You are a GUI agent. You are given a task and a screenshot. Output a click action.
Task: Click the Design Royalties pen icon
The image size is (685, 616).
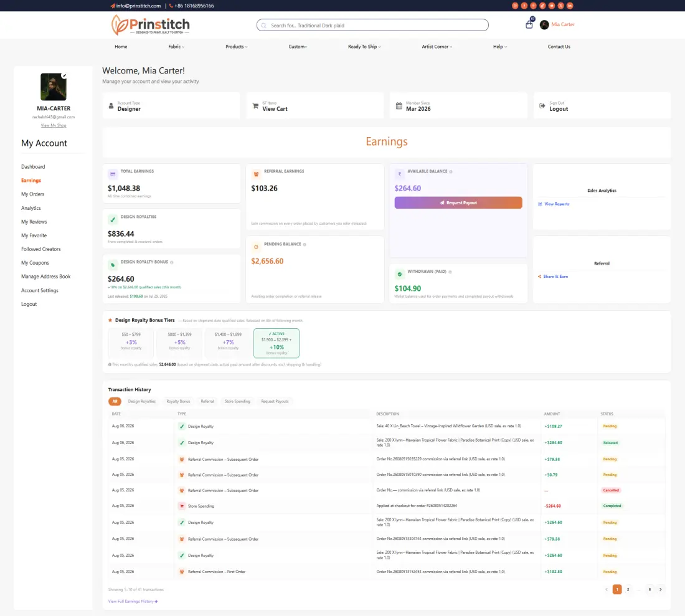pyautogui.click(x=113, y=220)
